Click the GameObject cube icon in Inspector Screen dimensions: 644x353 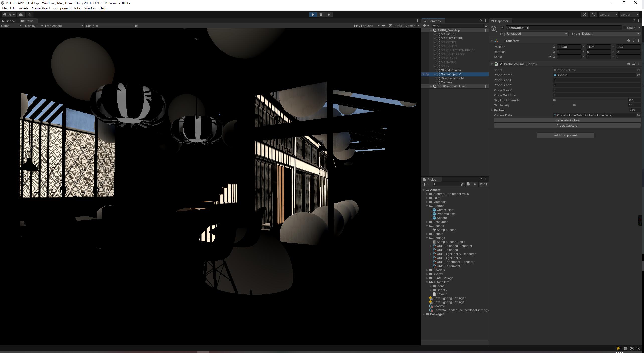pos(494,29)
